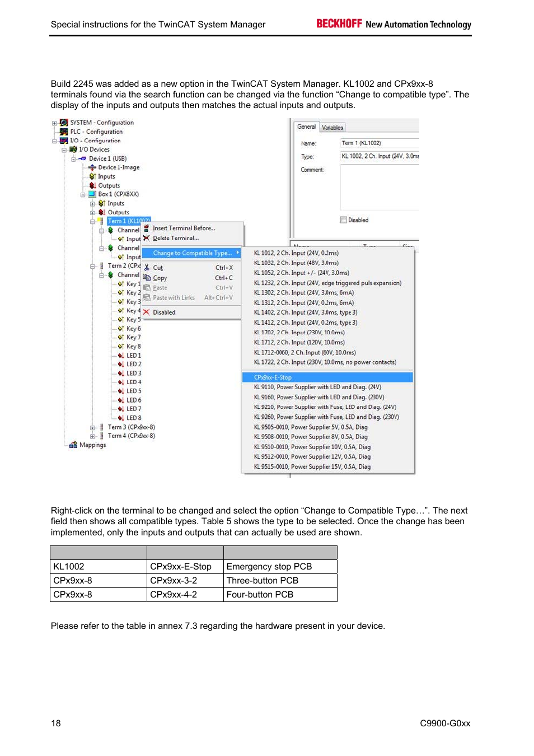This screenshot has height=756, width=534.
Task: Expand the SYSTEM - Configuration node
Action: (x=54, y=123)
